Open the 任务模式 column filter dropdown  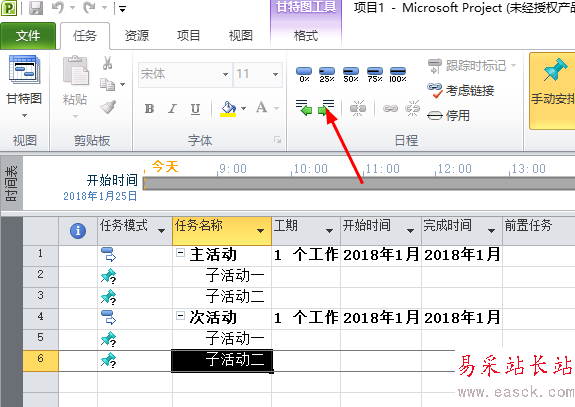tap(161, 231)
